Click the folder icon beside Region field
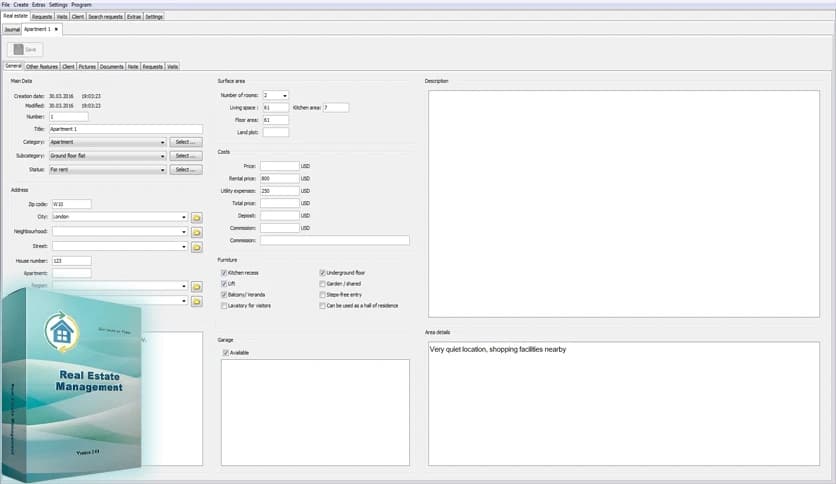This screenshot has height=484, width=836. (197, 286)
